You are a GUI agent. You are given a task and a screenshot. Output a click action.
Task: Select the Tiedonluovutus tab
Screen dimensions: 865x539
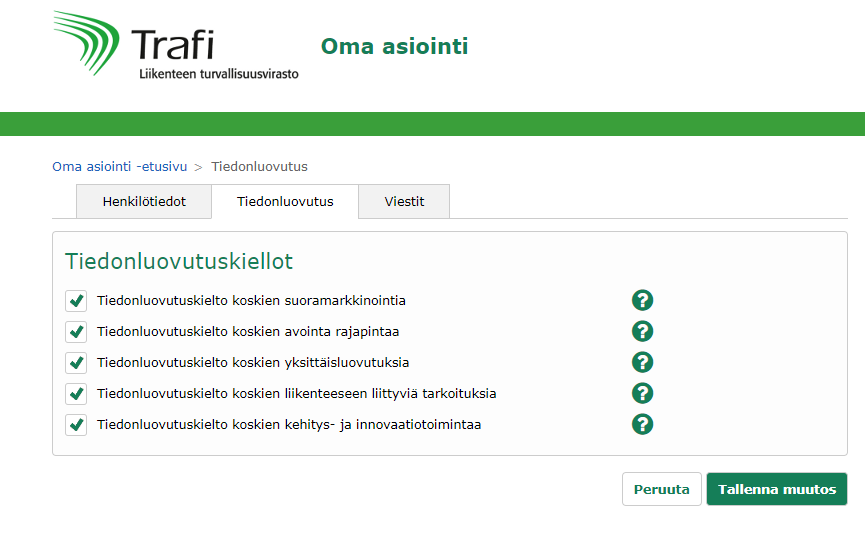pyautogui.click(x=285, y=201)
